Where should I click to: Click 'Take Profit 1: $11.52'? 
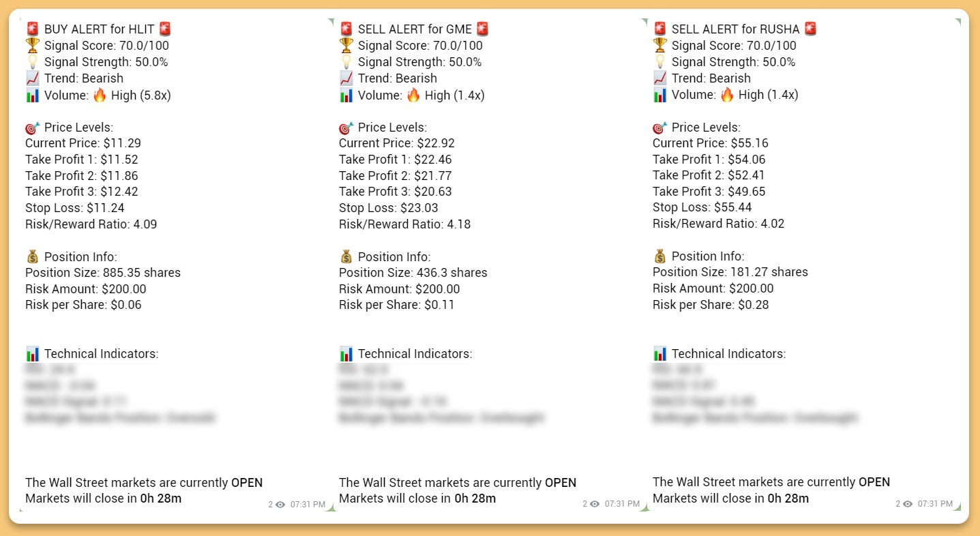82,160
